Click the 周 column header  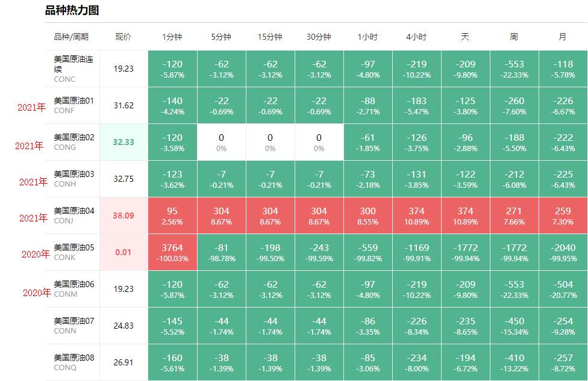pyautogui.click(x=514, y=37)
